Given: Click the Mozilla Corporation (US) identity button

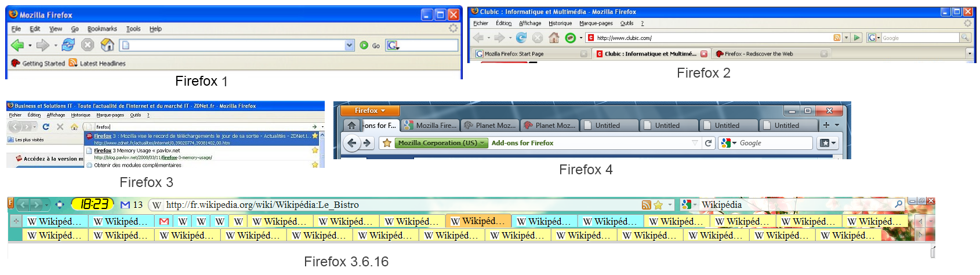Looking at the screenshot, I should click(442, 142).
